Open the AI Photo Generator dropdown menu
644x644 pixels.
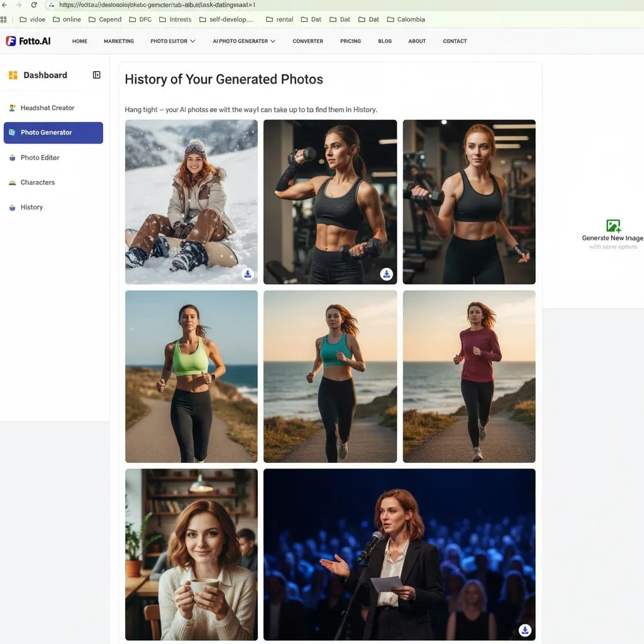(x=243, y=41)
